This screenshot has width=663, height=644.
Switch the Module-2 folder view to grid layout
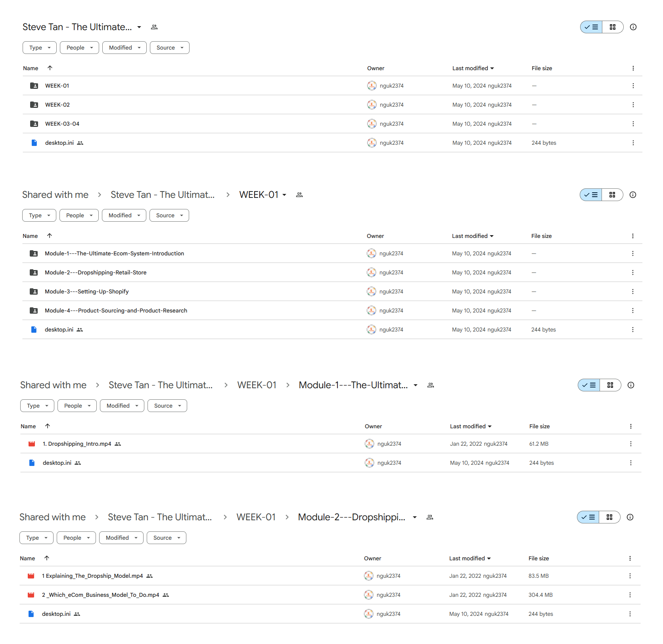609,517
